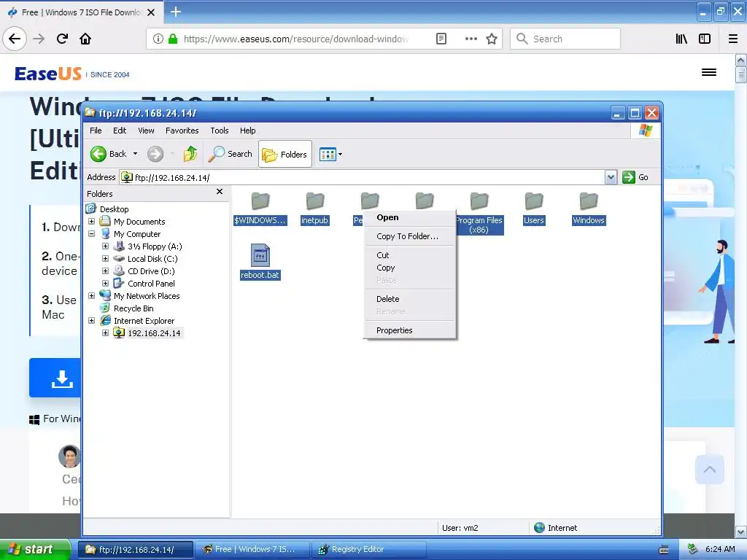Choose Properties in the context menu
This screenshot has height=560, width=747.
pos(410,330)
